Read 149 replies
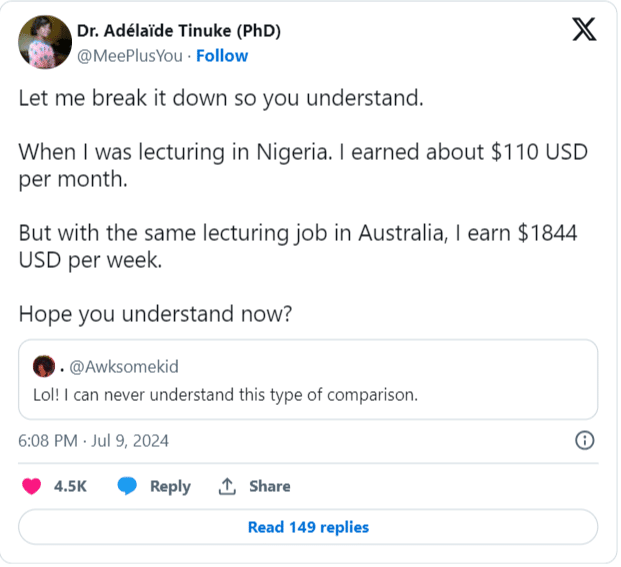Image resolution: width=621 pixels, height=567 pixels. (308, 527)
